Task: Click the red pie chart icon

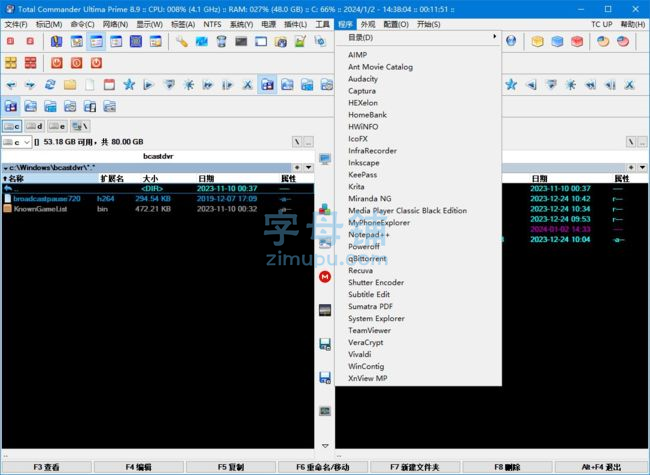Action: point(623,41)
